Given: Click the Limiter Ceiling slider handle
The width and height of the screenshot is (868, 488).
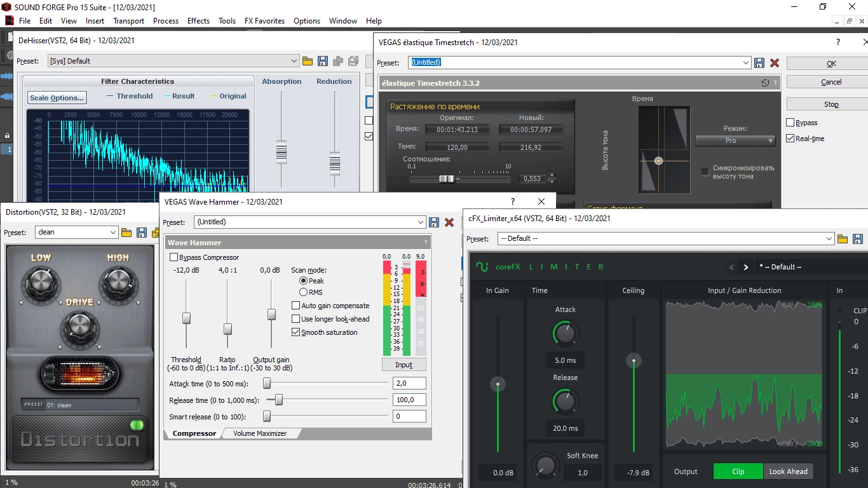Looking at the screenshot, I should [633, 361].
